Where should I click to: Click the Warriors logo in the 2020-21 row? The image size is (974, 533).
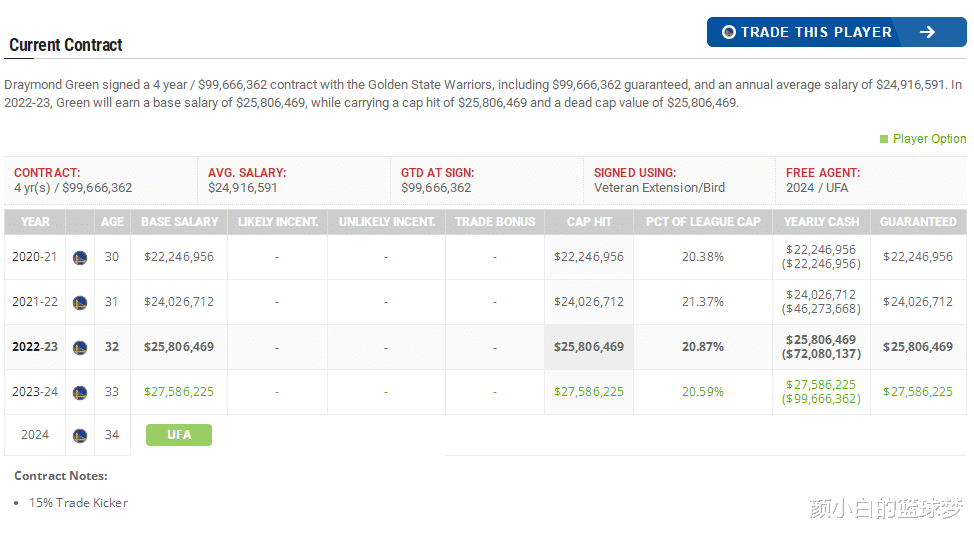click(80, 257)
